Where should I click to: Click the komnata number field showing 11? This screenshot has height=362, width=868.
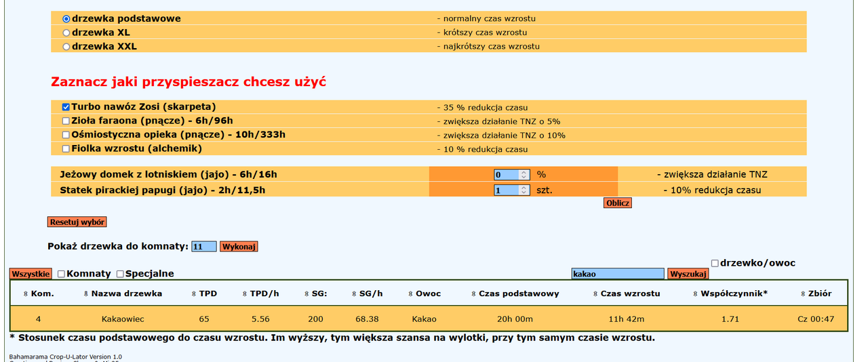click(x=204, y=247)
